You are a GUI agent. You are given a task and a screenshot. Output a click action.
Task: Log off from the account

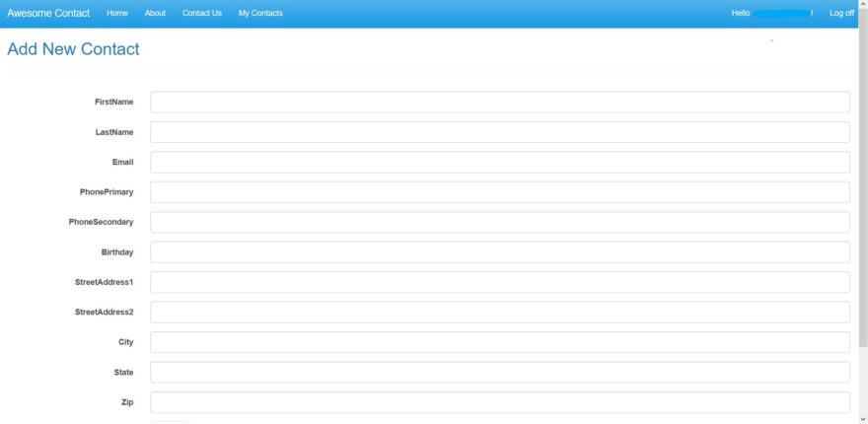841,14
